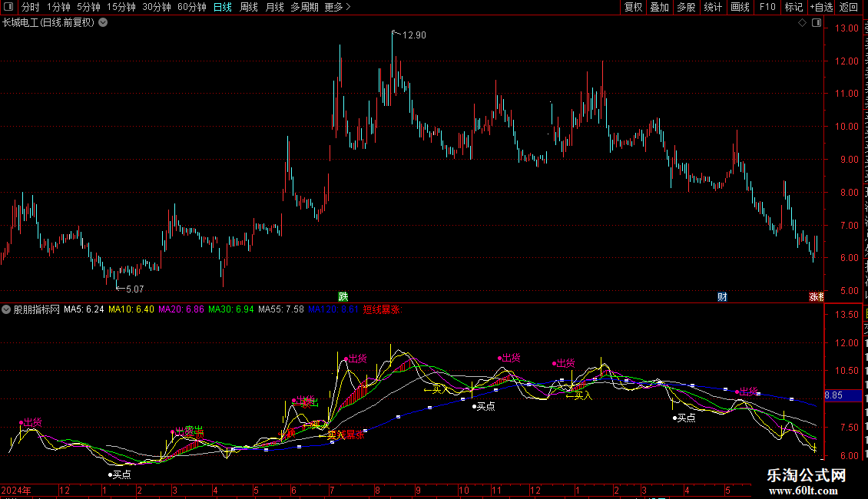Select the 60分钟 period
868x499 pixels.
(192, 7)
